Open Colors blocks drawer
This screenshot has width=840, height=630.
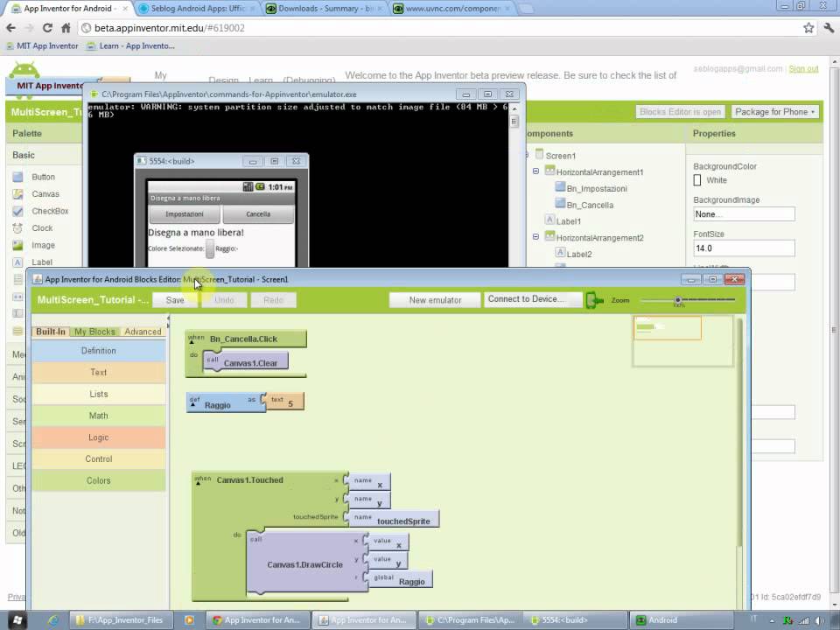point(99,481)
